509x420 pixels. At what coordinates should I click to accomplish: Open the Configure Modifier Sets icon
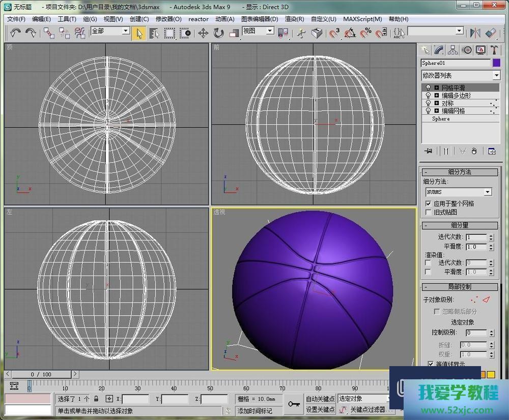pyautogui.click(x=492, y=151)
